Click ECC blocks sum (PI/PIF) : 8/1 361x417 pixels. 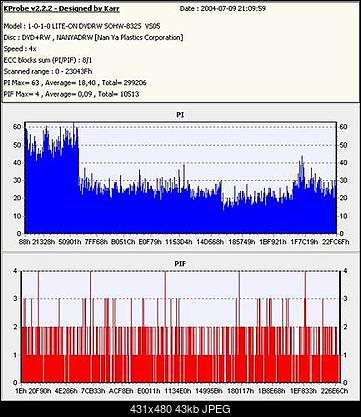coord(48,60)
